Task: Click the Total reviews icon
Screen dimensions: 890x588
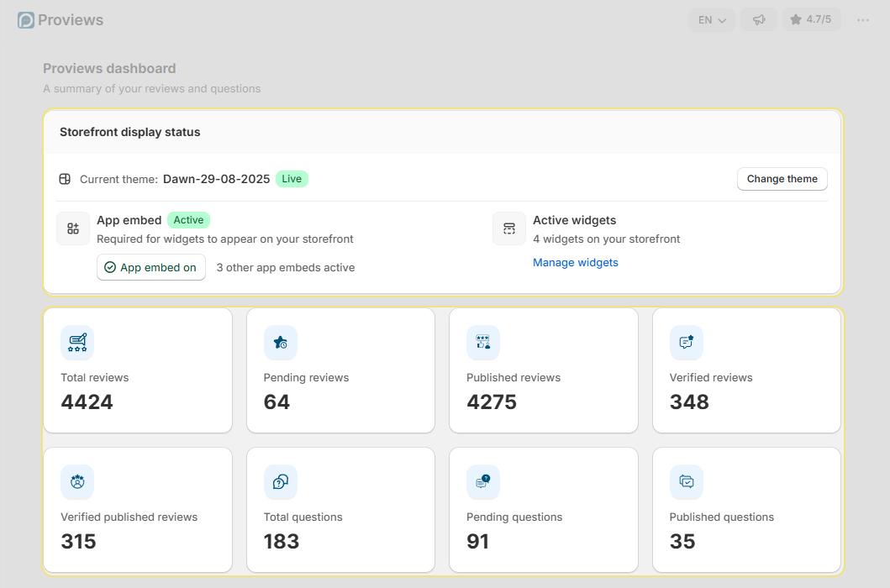Action: coord(77,342)
